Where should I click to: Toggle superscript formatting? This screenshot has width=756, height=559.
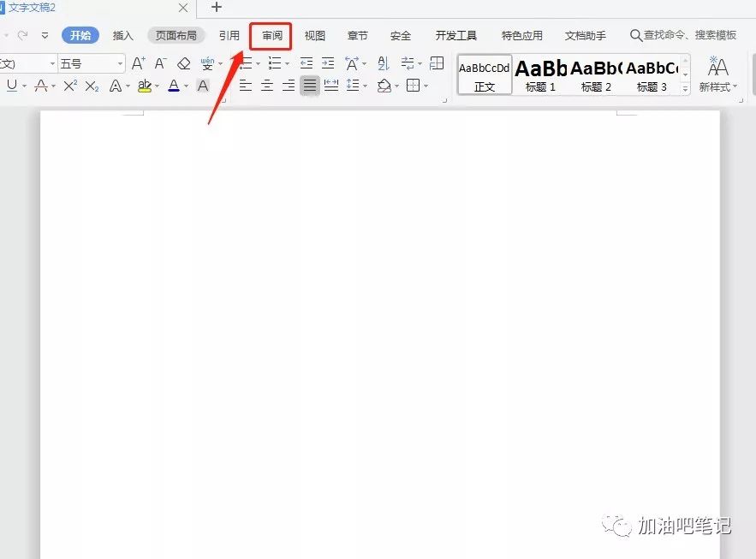click(x=70, y=86)
